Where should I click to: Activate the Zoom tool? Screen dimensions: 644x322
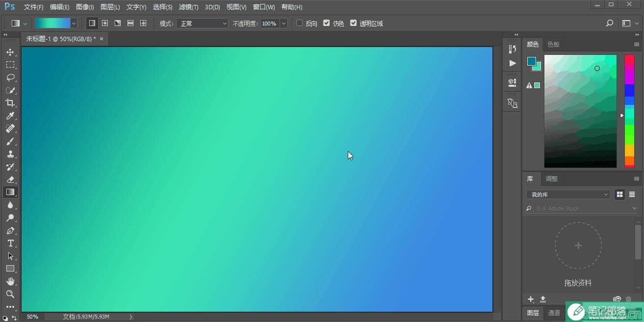(x=10, y=294)
